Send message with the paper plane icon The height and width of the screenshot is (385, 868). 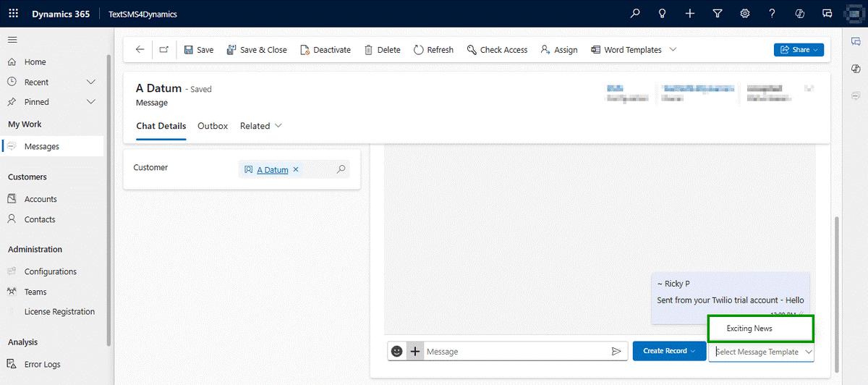pos(616,351)
